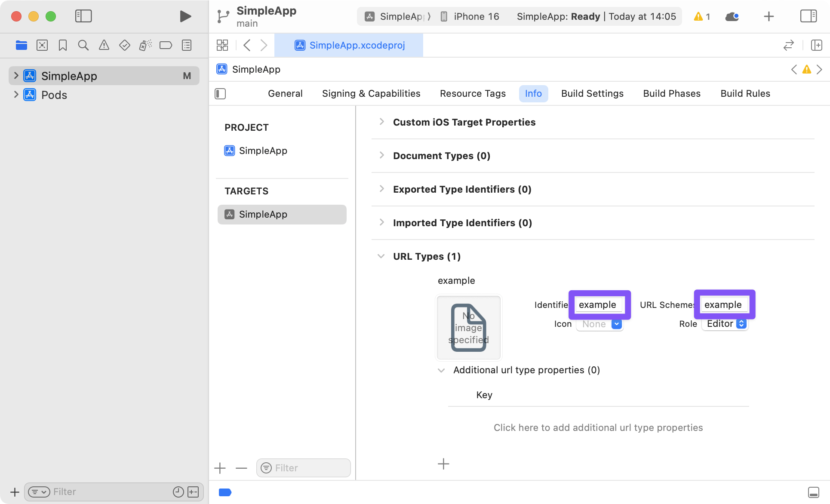Open the Project navigator folder icon
The image size is (830, 504).
click(x=22, y=45)
